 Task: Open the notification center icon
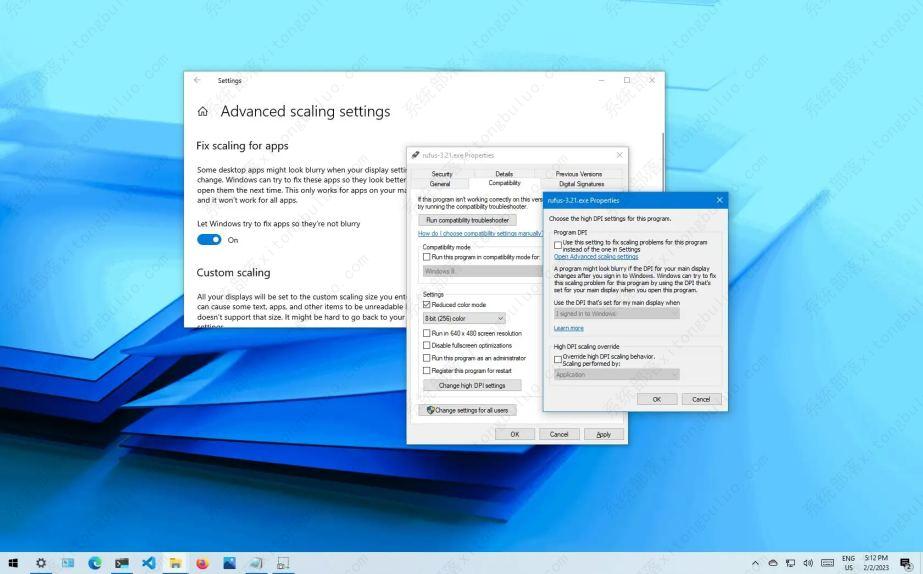pyautogui.click(x=907, y=563)
